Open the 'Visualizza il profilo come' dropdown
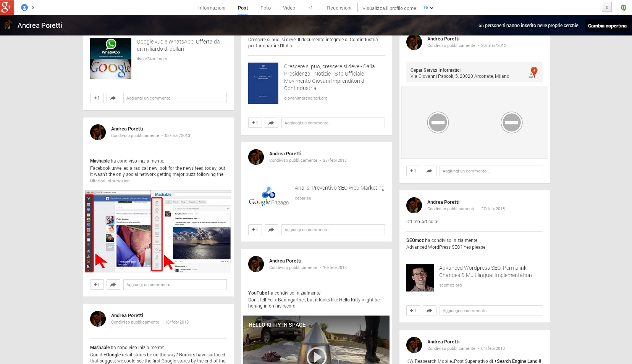This screenshot has width=632, height=364. tap(428, 8)
